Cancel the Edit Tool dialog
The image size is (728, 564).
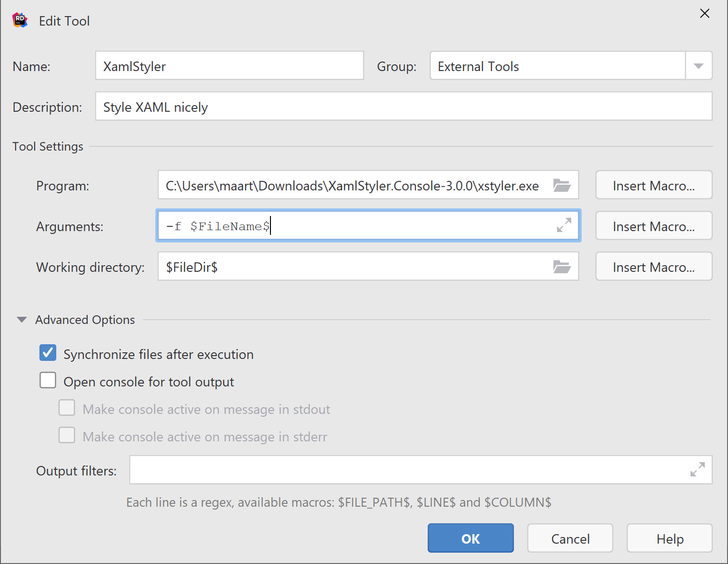570,538
